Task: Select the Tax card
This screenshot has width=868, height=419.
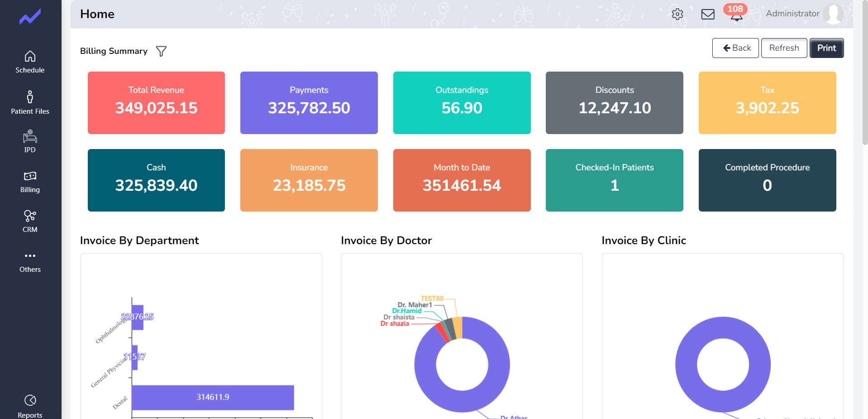Action: click(767, 103)
